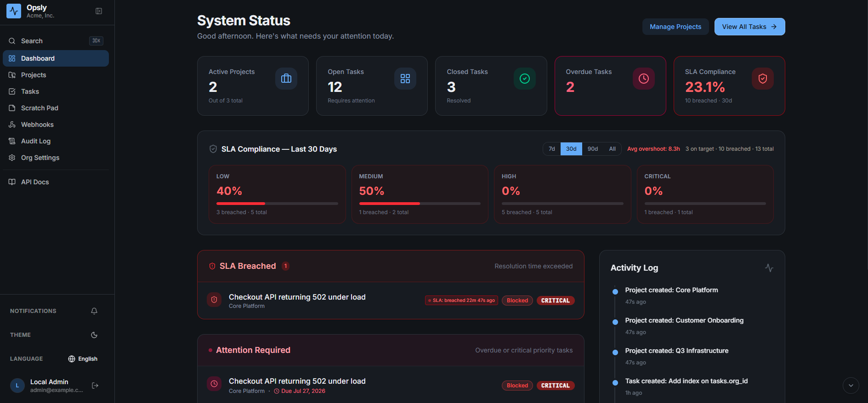Toggle the theme moon icon
Image resolution: width=868 pixels, height=403 pixels.
click(x=94, y=335)
